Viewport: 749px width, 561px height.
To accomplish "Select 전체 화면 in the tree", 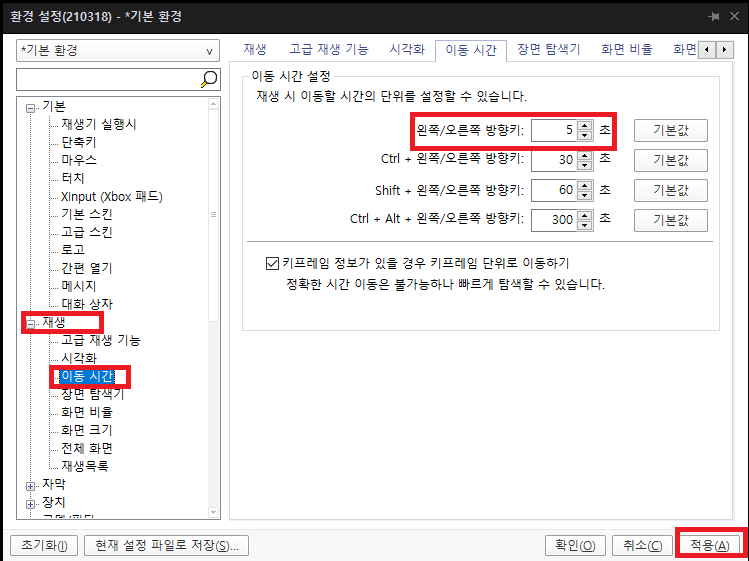I will tap(87, 448).
